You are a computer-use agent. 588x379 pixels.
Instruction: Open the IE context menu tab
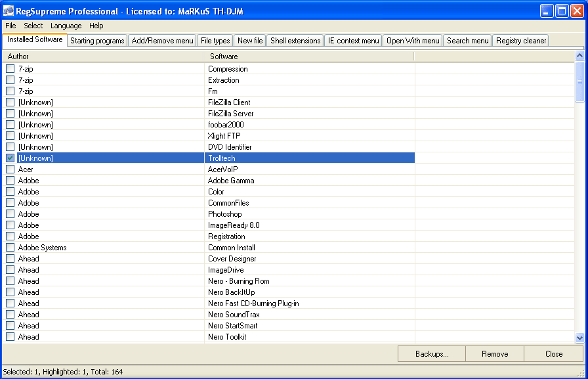353,41
